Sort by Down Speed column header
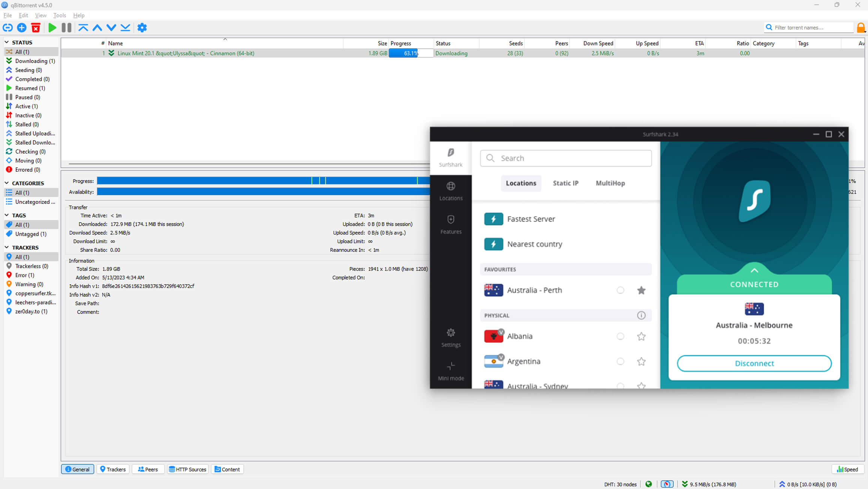This screenshot has width=868, height=489. (x=592, y=43)
